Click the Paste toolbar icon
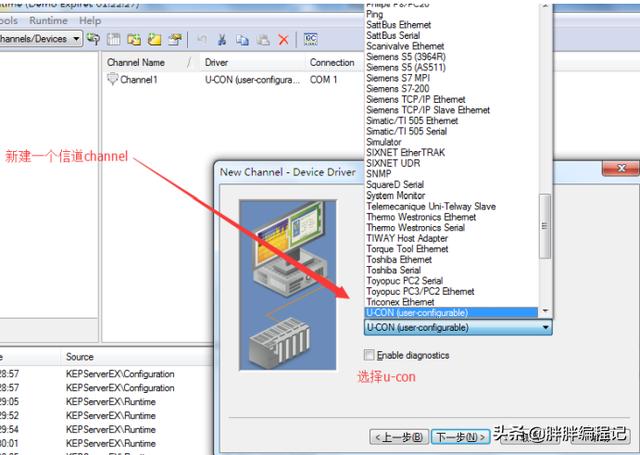The width and height of the screenshot is (640, 455). pos(263,39)
